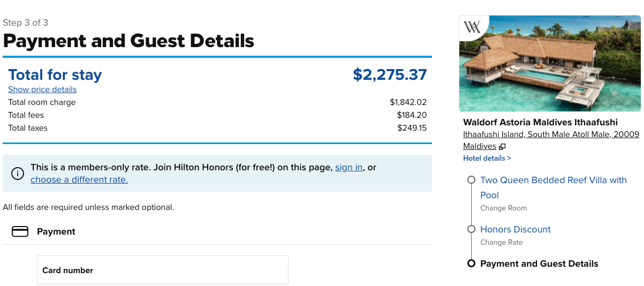Click the room selection step circle
This screenshot has width=644, height=286.
point(471,180)
